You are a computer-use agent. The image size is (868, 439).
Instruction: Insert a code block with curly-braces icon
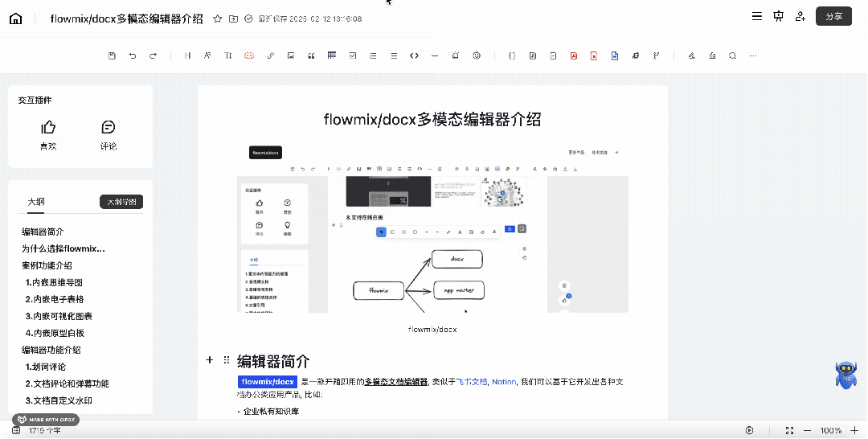click(512, 56)
